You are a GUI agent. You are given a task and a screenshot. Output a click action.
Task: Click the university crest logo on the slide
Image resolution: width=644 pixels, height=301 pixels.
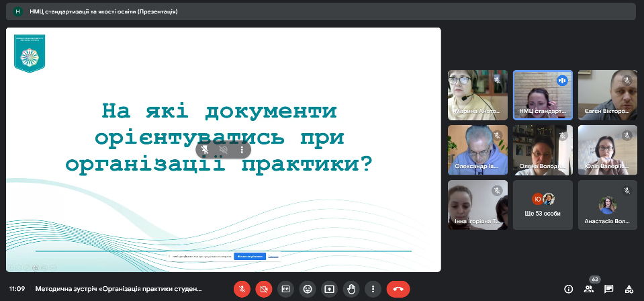[x=29, y=54]
